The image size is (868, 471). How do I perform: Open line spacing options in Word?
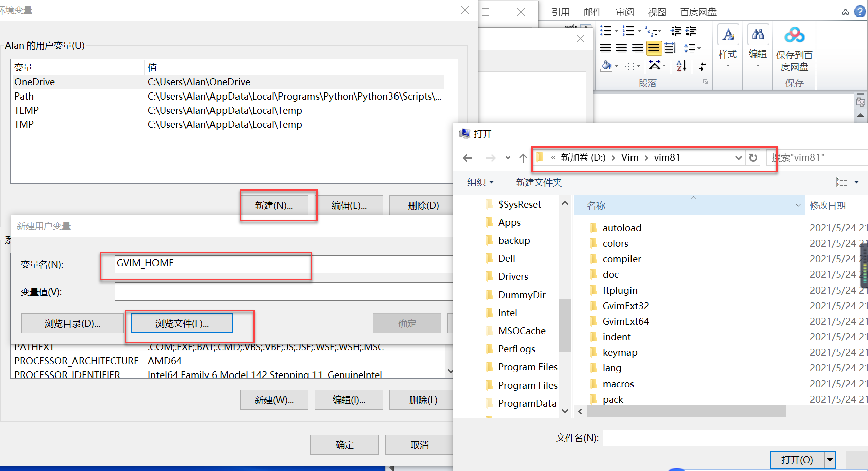point(692,48)
